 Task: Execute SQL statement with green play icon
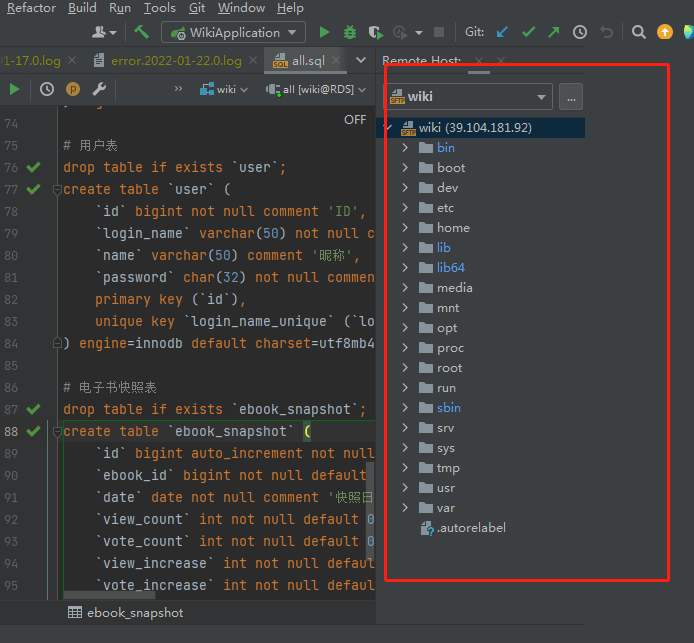pos(14,89)
